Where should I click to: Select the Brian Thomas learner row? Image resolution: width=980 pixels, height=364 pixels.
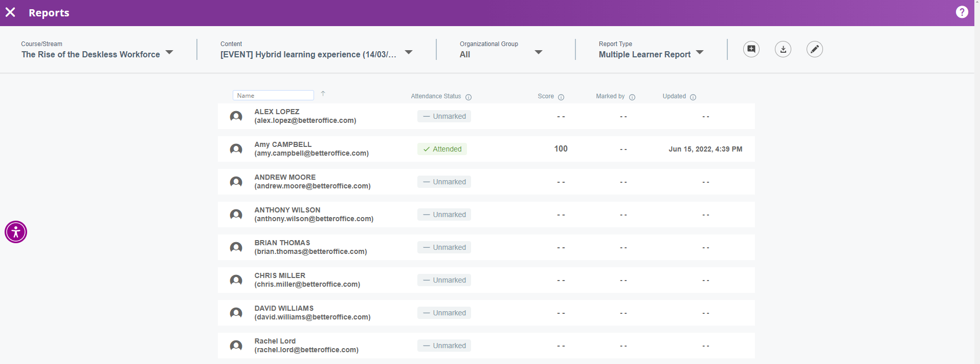click(x=486, y=247)
